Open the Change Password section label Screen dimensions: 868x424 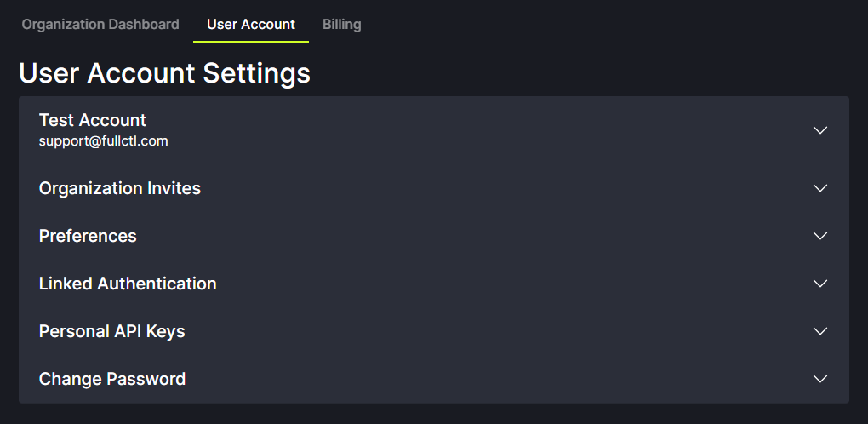(112, 379)
